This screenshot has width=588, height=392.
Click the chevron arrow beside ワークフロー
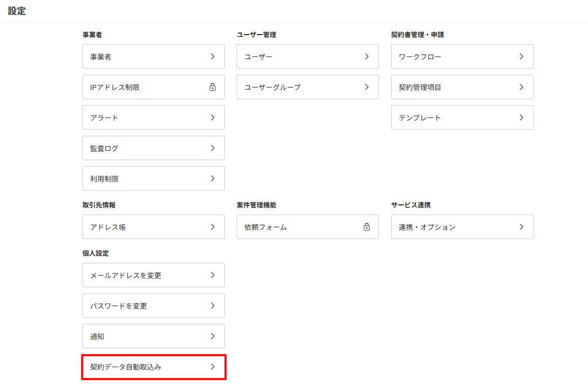pos(521,56)
